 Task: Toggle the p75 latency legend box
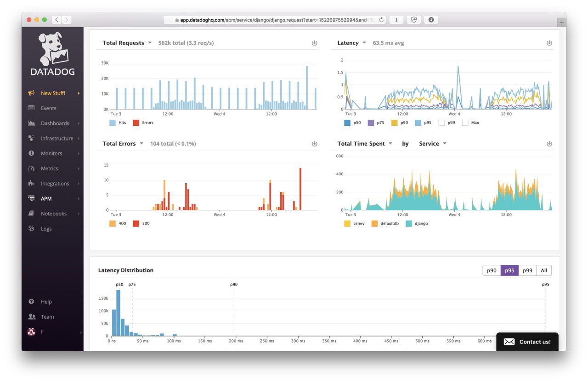[371, 123]
